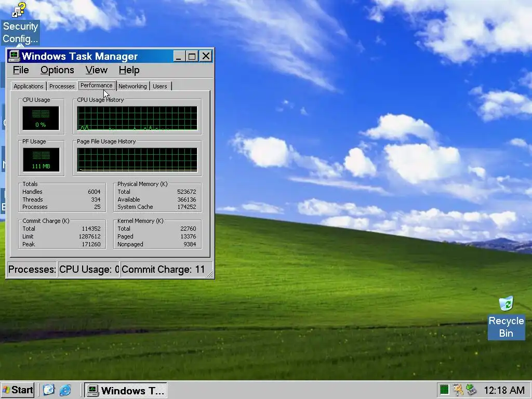The height and width of the screenshot is (399, 532).
Task: Click the Page File Usage History graph
Action: click(x=137, y=159)
